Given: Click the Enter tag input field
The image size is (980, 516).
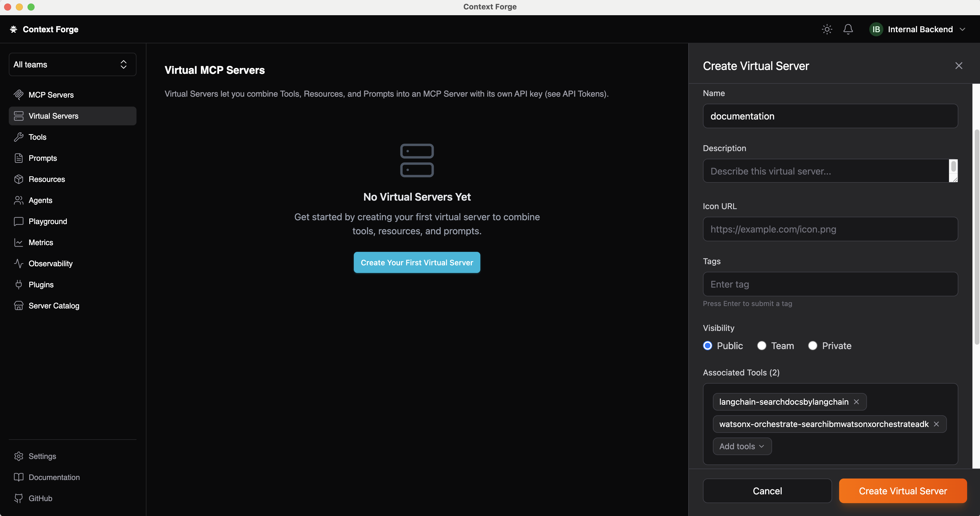Looking at the screenshot, I should [x=830, y=284].
